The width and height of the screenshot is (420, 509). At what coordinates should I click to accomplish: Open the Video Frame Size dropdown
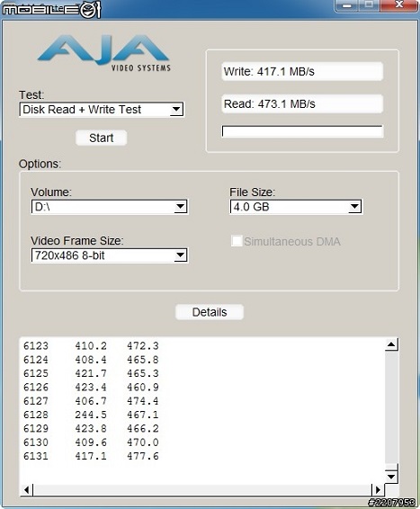pyautogui.click(x=110, y=255)
